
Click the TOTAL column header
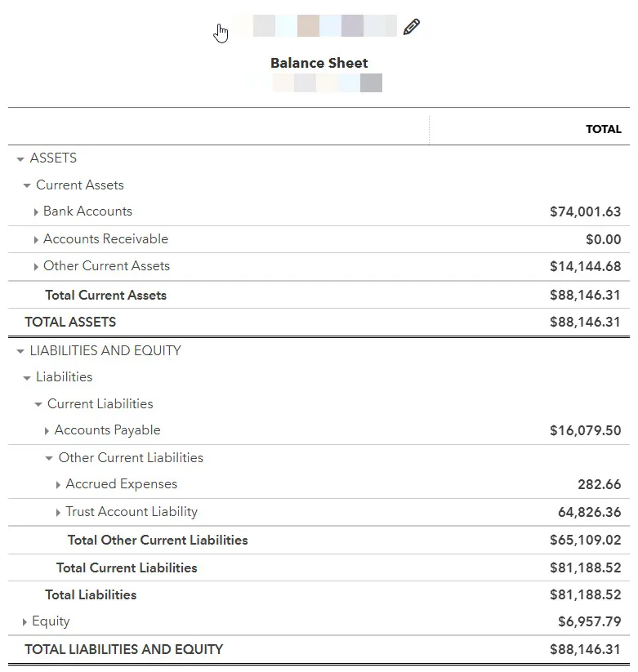click(603, 129)
